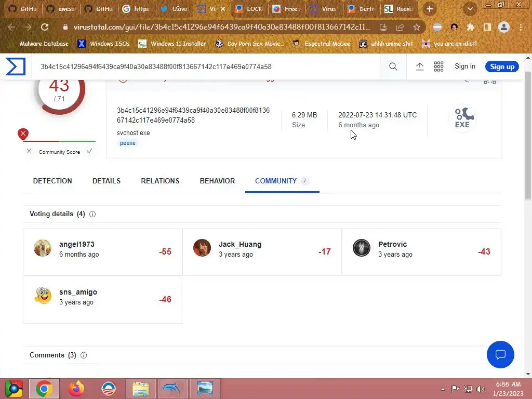Screen dimensions: 532x399
Task: Click the search magnifier icon
Action: tap(393, 66)
